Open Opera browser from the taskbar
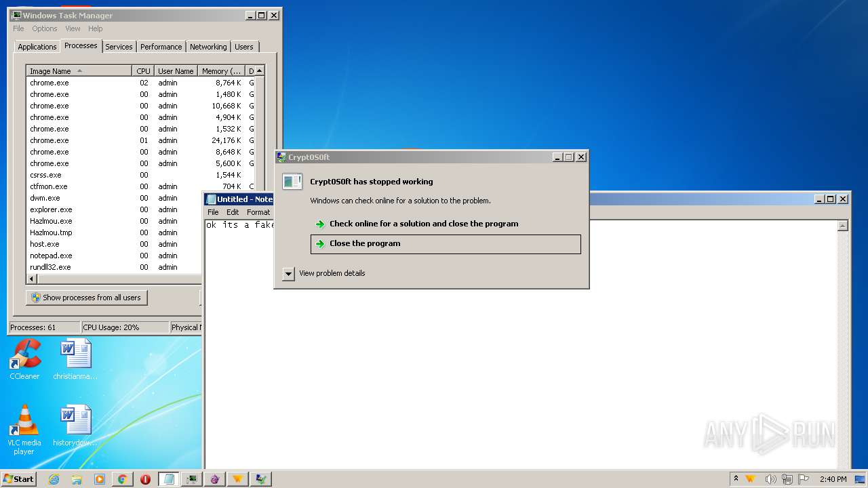Screen dimensions: 868x488 145,479
